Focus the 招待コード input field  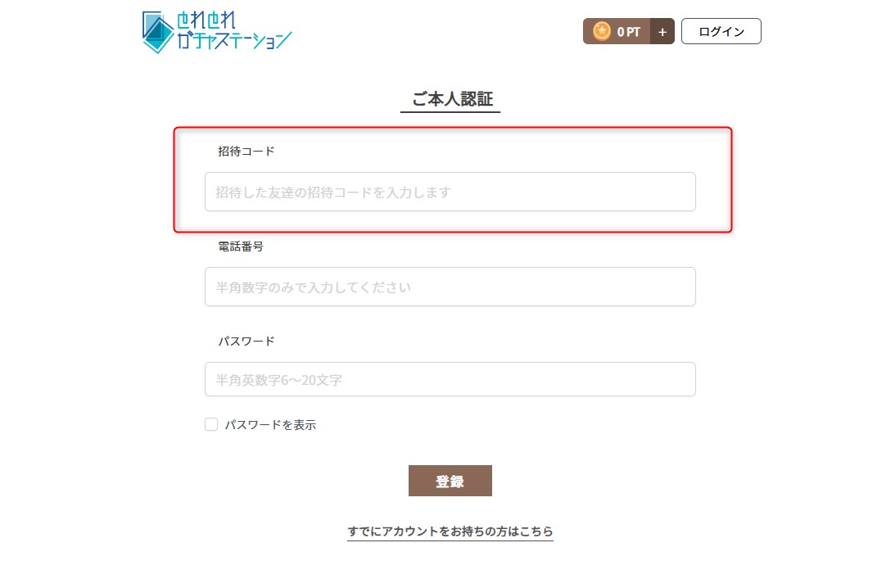tap(450, 192)
